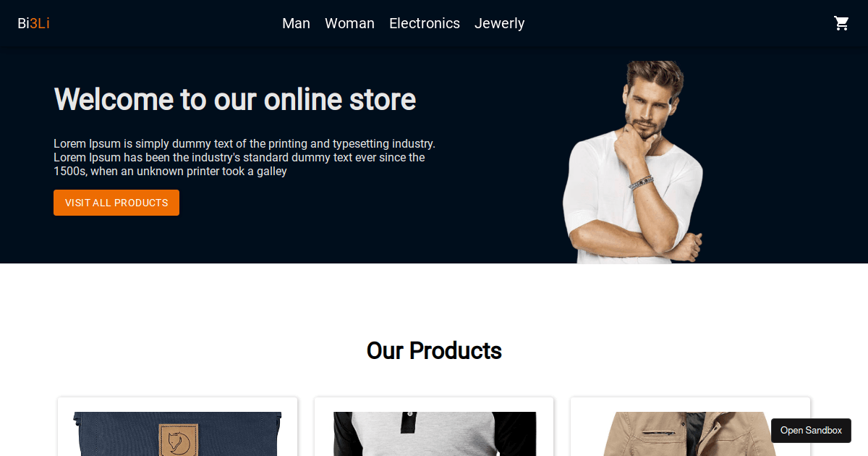Click the Visit All Products button
The width and height of the screenshot is (868, 456).
coord(116,203)
